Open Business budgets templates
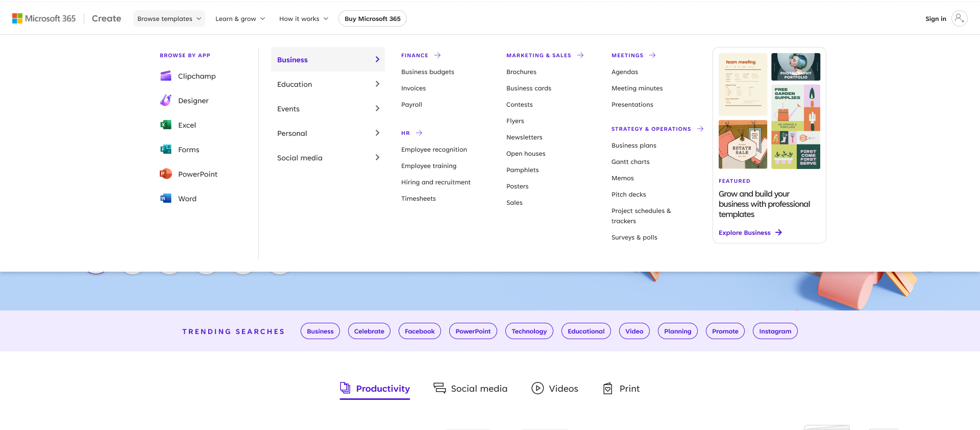Image resolution: width=980 pixels, height=430 pixels. point(428,72)
